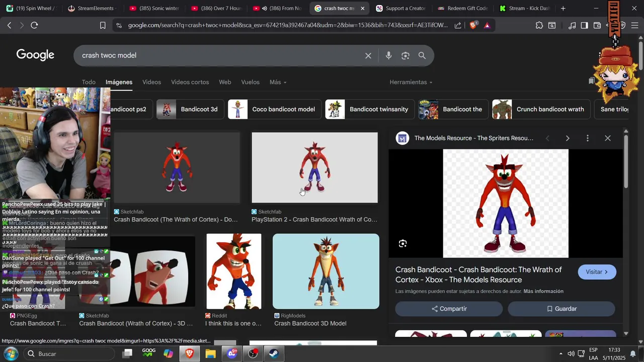
Task: Open the Reddit Crash image result
Action: pos(234,271)
